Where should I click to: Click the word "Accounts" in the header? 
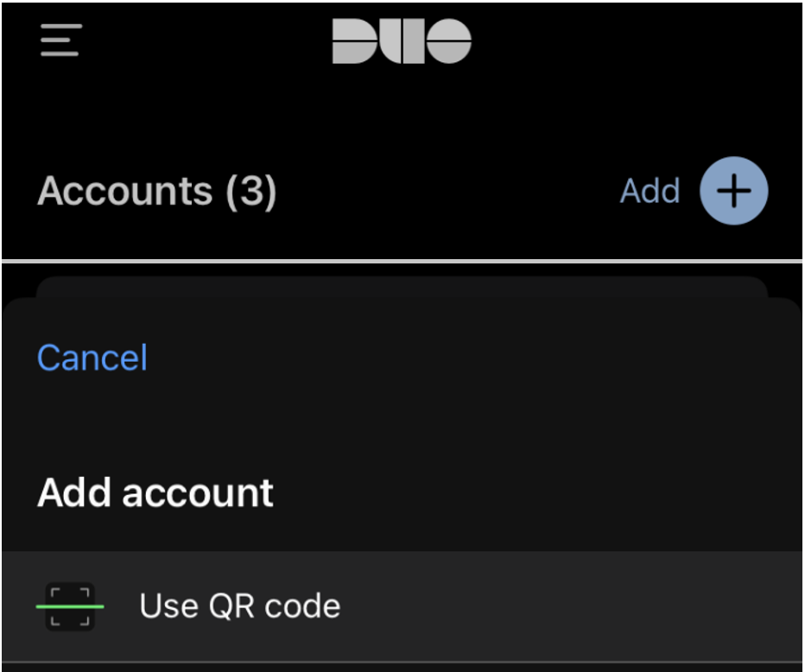click(x=125, y=191)
